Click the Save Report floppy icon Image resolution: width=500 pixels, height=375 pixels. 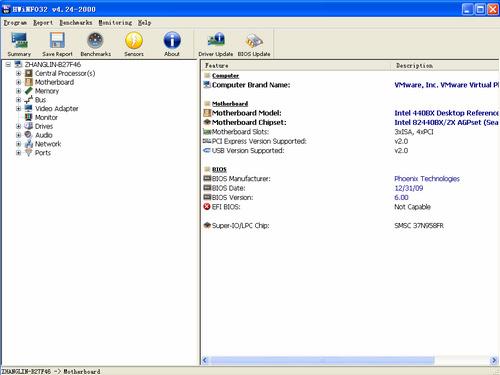tap(57, 40)
